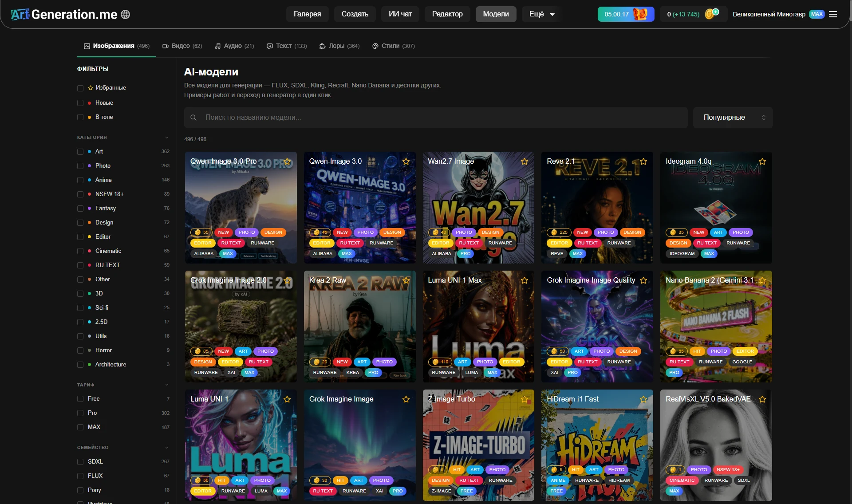This screenshot has width=852, height=504.
Task: Click the globe language icon beside the logo
Action: coord(126,14)
